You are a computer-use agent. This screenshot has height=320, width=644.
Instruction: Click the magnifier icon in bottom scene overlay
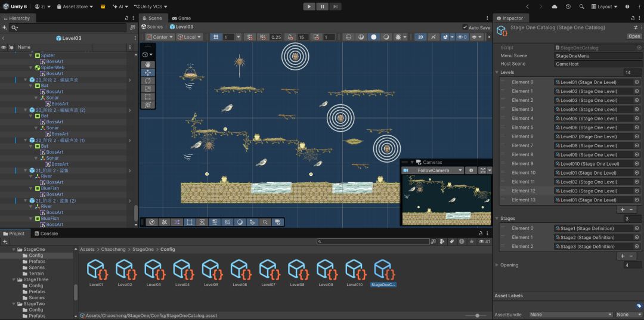[x=265, y=222]
